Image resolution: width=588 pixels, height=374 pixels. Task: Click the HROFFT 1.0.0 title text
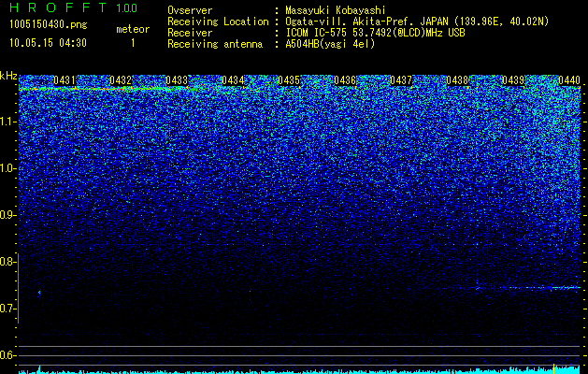[x=74, y=7]
